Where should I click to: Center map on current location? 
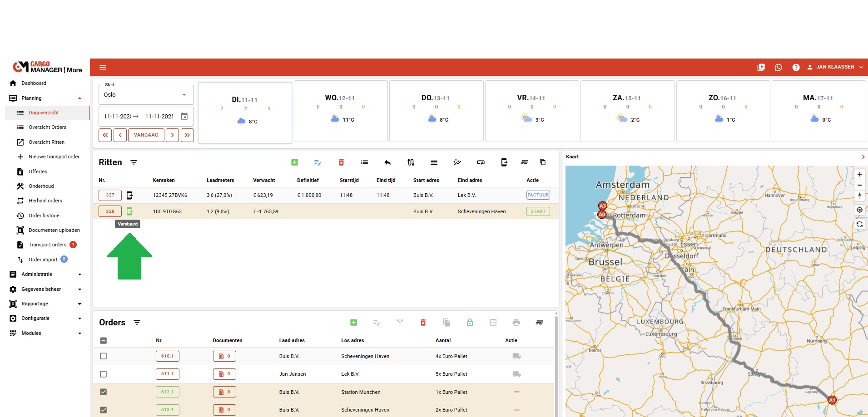point(859,210)
